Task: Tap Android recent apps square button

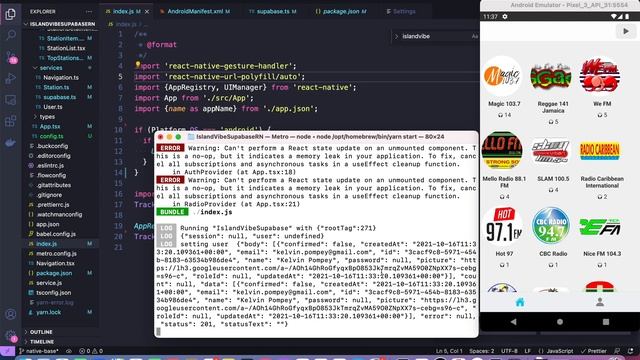Action: [606, 322]
